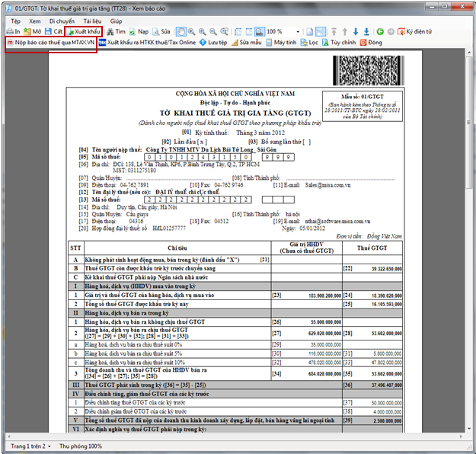Click the Tùy chỉnh customize button

click(x=339, y=43)
